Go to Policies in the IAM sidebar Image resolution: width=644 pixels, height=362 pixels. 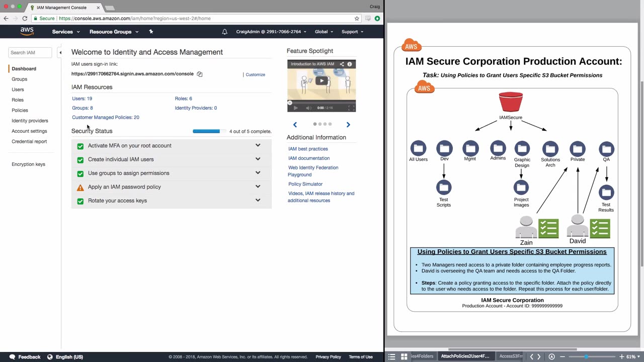tap(20, 110)
